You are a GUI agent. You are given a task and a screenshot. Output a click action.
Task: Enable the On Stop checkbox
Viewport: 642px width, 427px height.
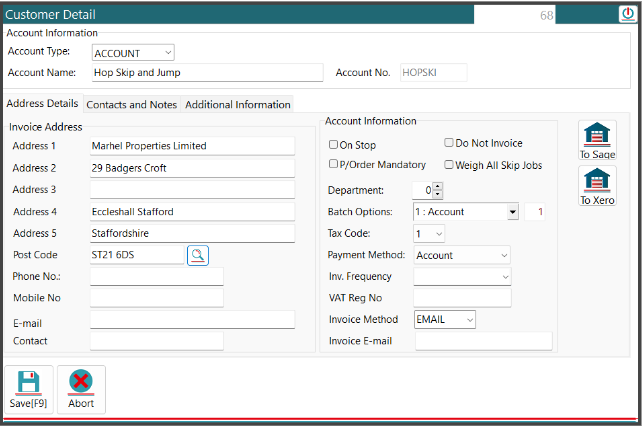(334, 145)
